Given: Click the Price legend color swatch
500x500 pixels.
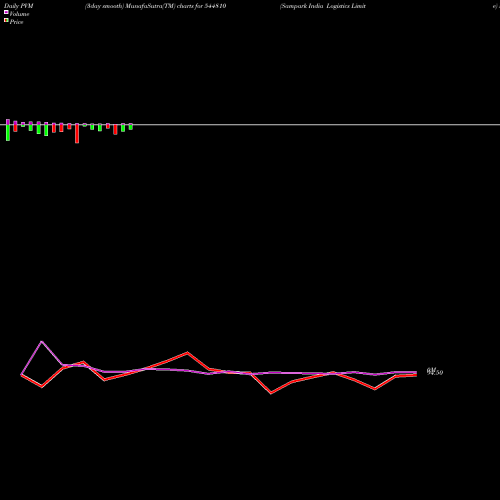Looking at the screenshot, I should coord(6,20).
